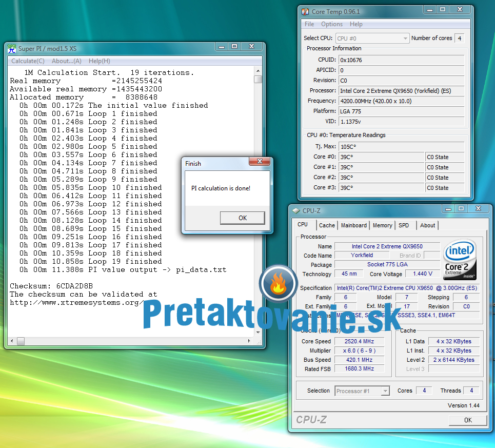The width and height of the screenshot is (495, 448).
Task: Select the CPU tab in CPU-Z
Action: coord(303,224)
